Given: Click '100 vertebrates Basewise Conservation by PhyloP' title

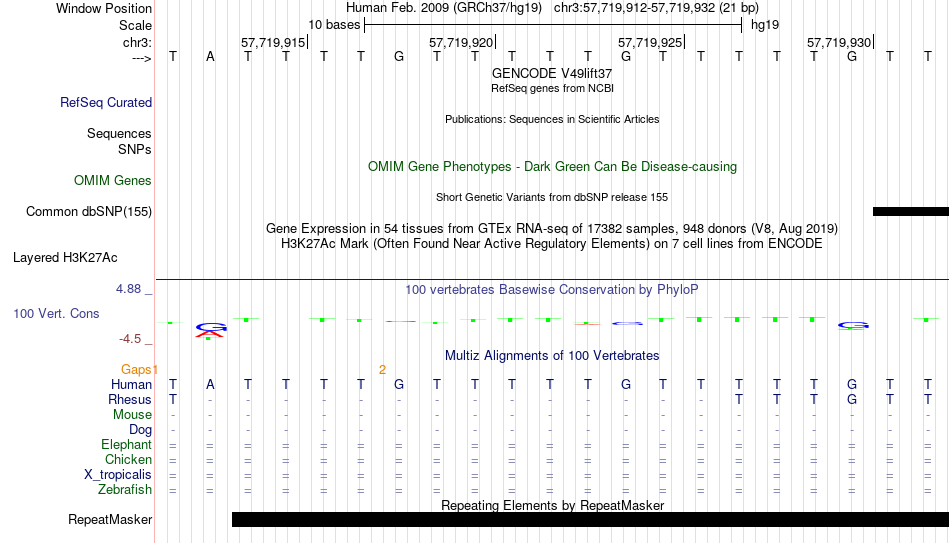Looking at the screenshot, I should pos(552,290).
